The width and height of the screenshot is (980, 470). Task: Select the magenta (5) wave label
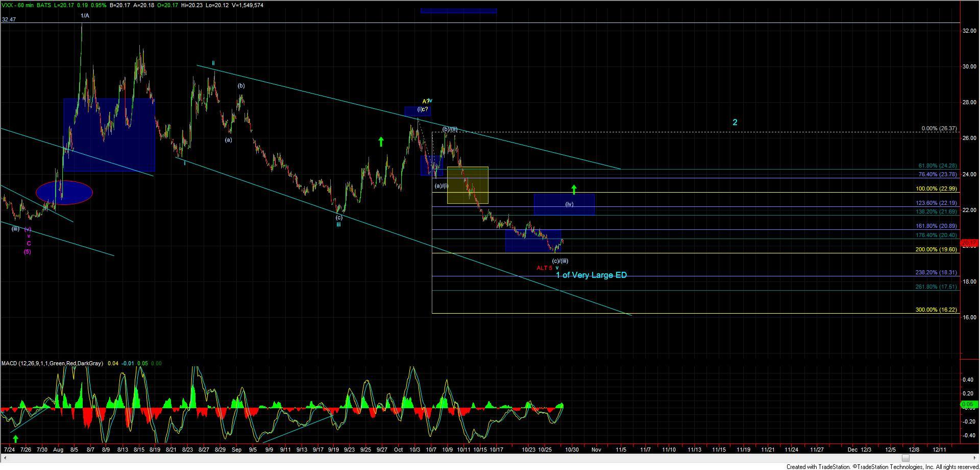pos(27,252)
